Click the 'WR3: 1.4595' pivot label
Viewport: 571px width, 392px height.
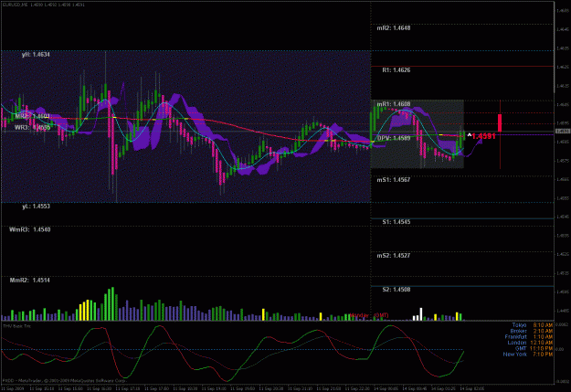point(32,128)
